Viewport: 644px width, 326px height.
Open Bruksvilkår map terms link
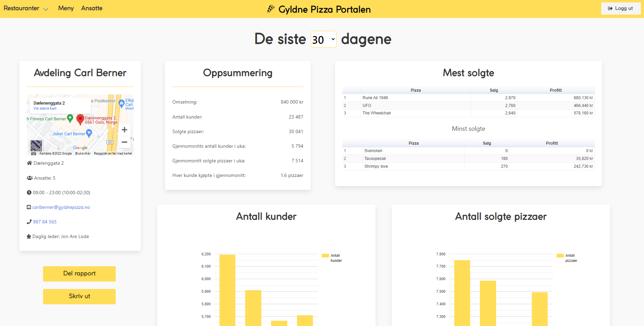tap(83, 153)
